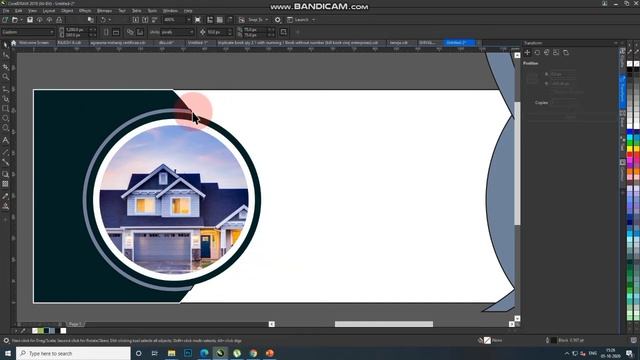The width and height of the screenshot is (640, 360).
Task: Click the Save icon in toolbar
Action: pos(30,20)
